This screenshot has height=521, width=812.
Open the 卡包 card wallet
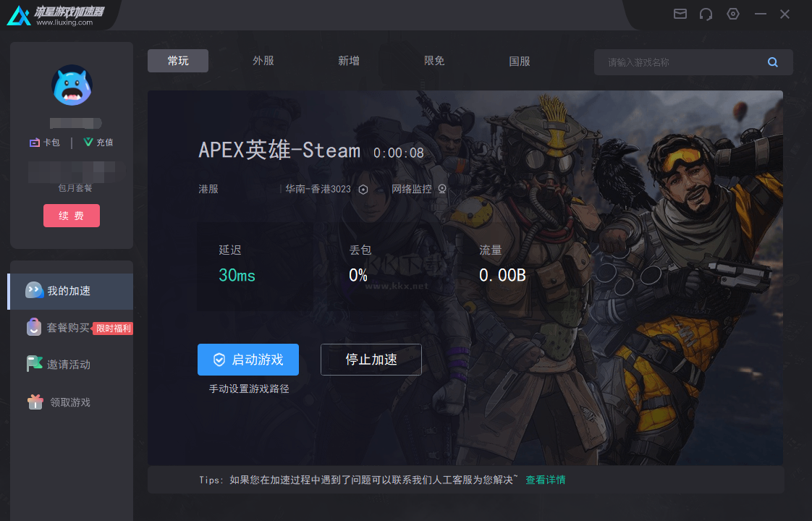tap(45, 143)
